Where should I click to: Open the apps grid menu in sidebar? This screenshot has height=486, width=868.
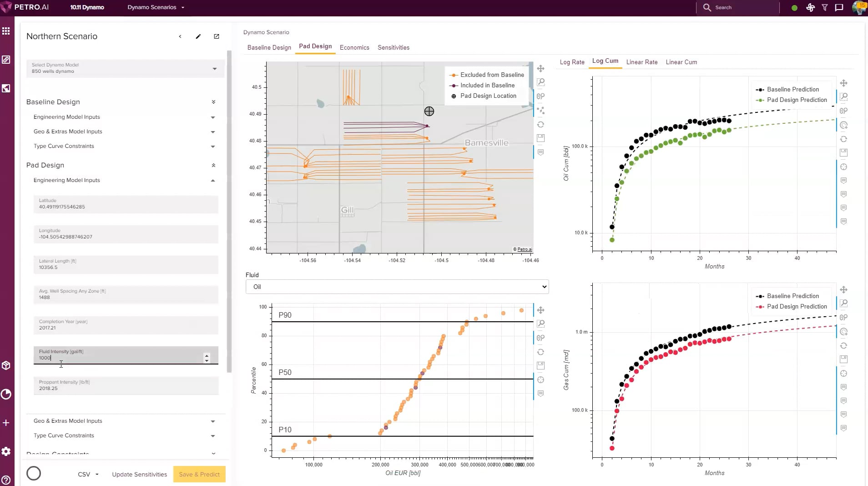[x=6, y=31]
